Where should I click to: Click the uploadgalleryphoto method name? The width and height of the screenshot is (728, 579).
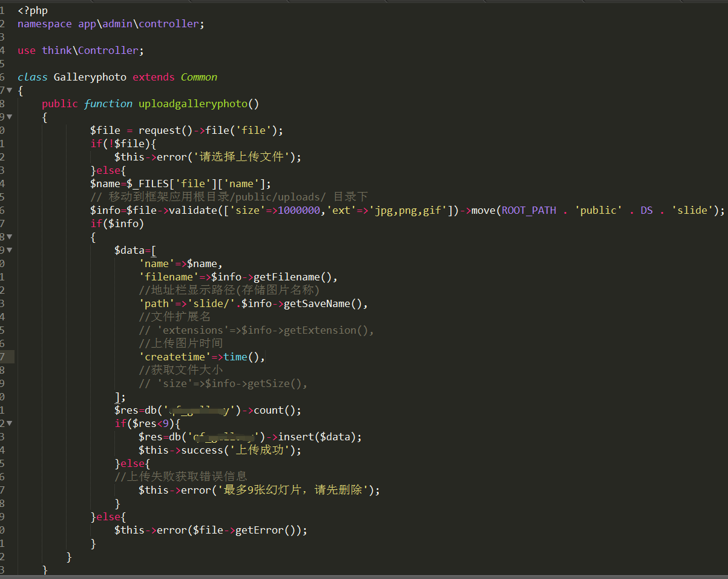click(193, 104)
